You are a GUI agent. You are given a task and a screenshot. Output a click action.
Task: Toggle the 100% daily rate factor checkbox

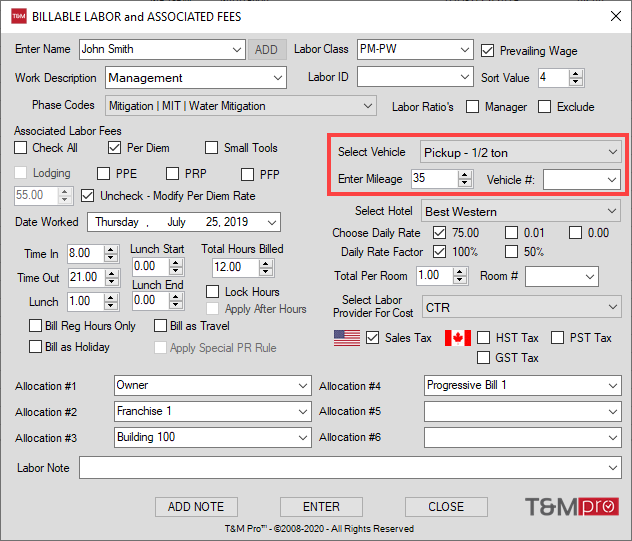point(439,252)
